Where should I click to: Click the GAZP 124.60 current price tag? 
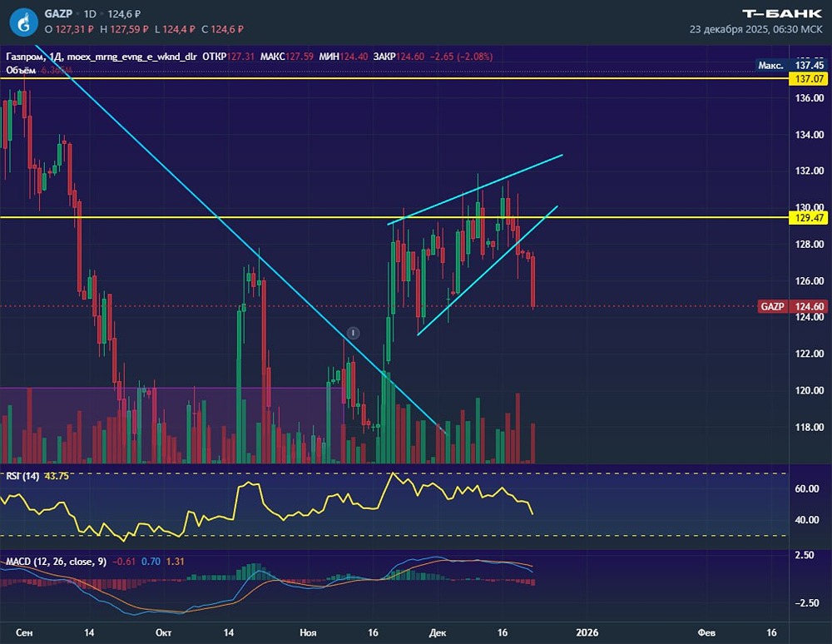coord(793,306)
